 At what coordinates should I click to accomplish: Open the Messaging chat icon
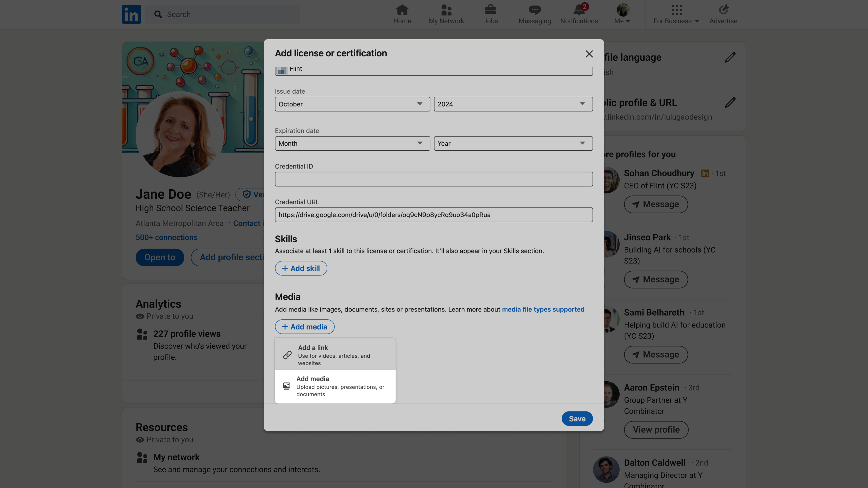[x=534, y=14]
